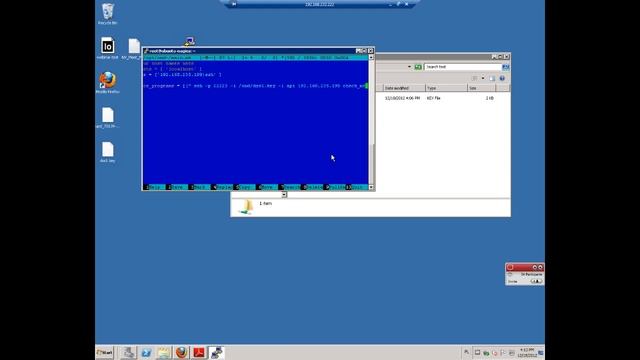Click the Move function key in the editor
Viewport: 640px width, 360px height.
(x=266, y=187)
